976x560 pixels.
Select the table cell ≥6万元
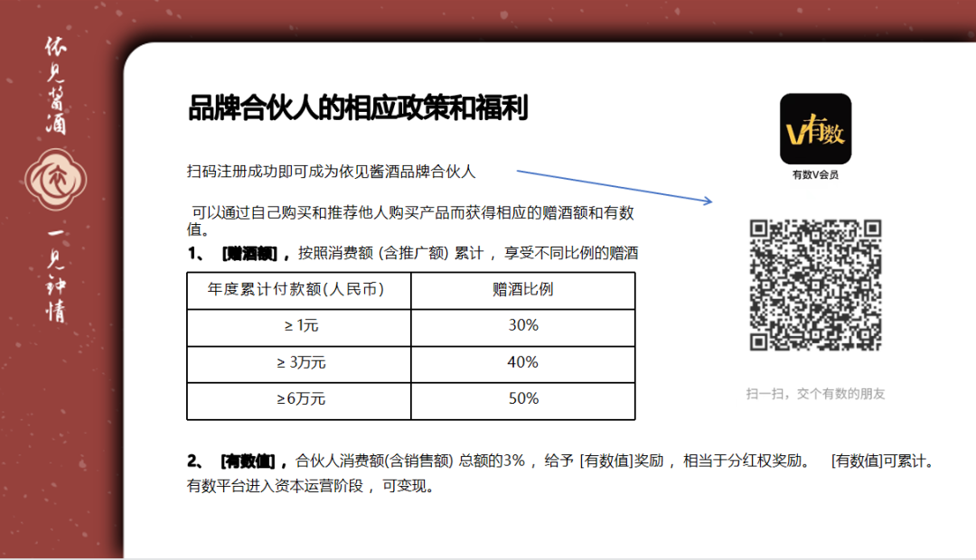299,401
